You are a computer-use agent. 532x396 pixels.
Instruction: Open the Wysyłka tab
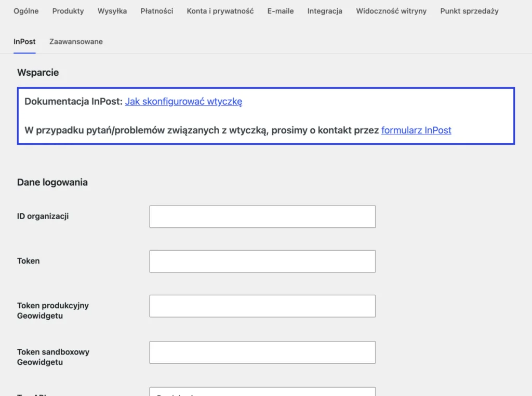coord(112,11)
